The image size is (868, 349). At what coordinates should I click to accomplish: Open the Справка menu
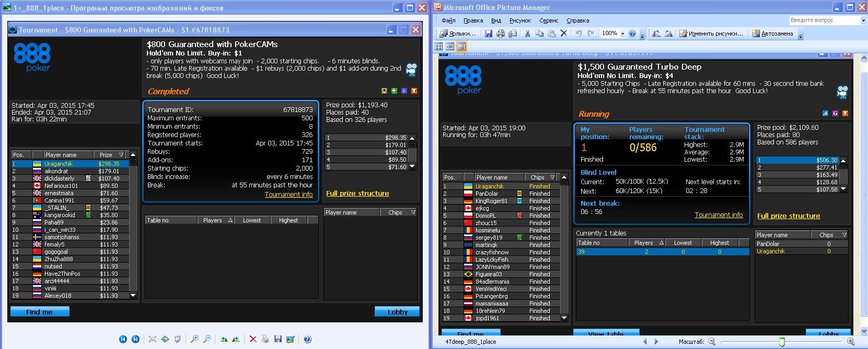577,20
